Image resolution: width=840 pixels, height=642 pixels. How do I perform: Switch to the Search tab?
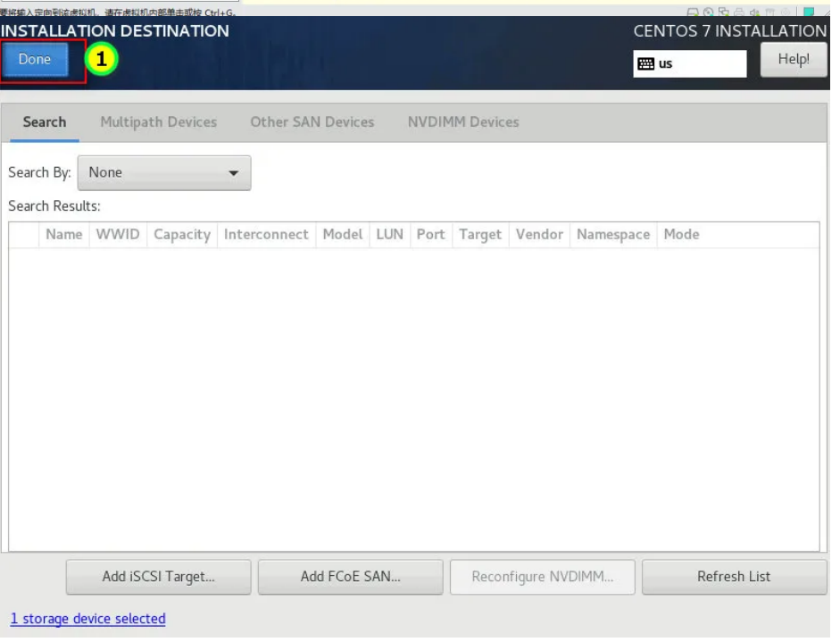(45, 122)
